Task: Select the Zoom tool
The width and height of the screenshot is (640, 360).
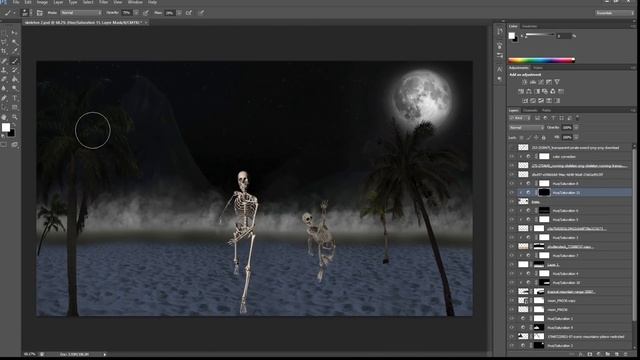Action: (x=15, y=117)
